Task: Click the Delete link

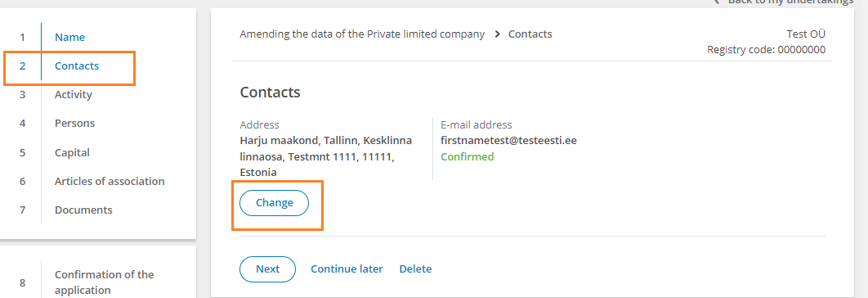Action: 415,269
